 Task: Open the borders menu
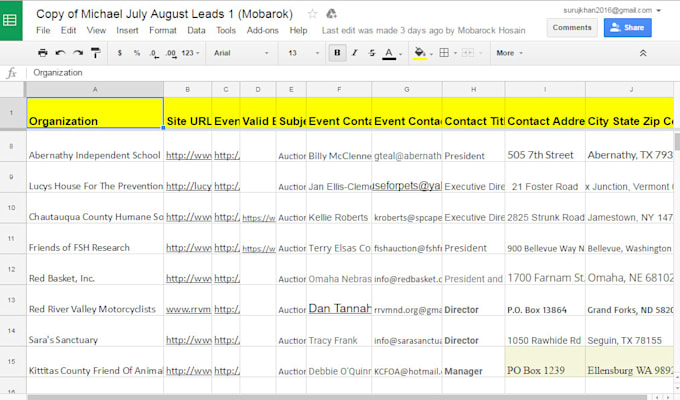click(444, 53)
